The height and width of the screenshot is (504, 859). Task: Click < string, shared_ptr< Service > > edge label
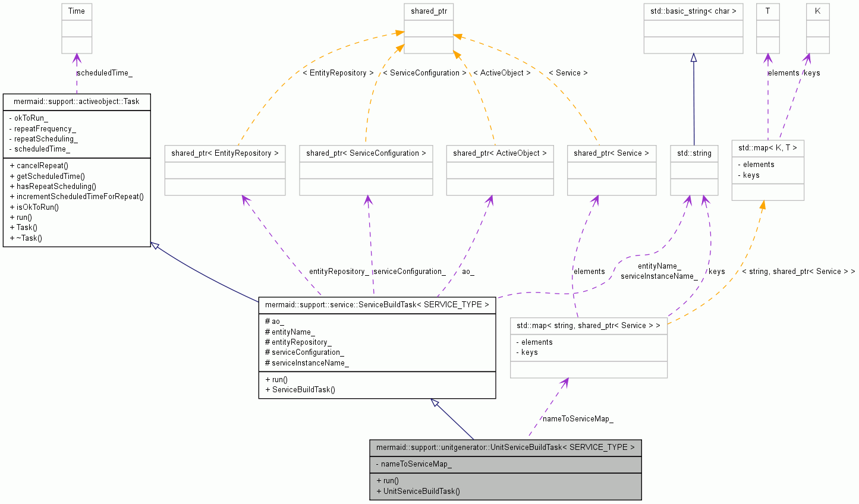pyautogui.click(x=798, y=271)
